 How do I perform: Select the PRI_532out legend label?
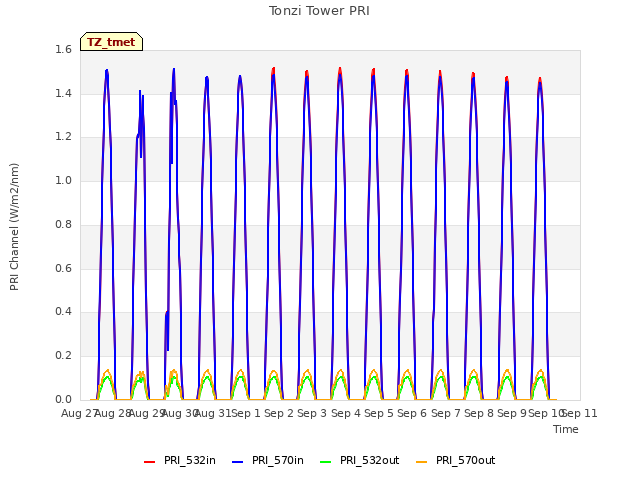pyautogui.click(x=369, y=460)
